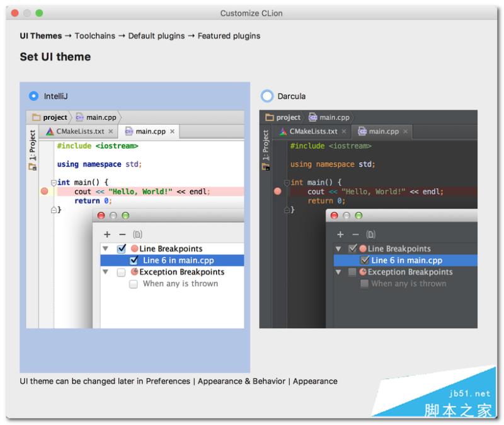Close CMakeLists.txt tab in Darcula preview
The height and width of the screenshot is (425, 504).
click(344, 131)
